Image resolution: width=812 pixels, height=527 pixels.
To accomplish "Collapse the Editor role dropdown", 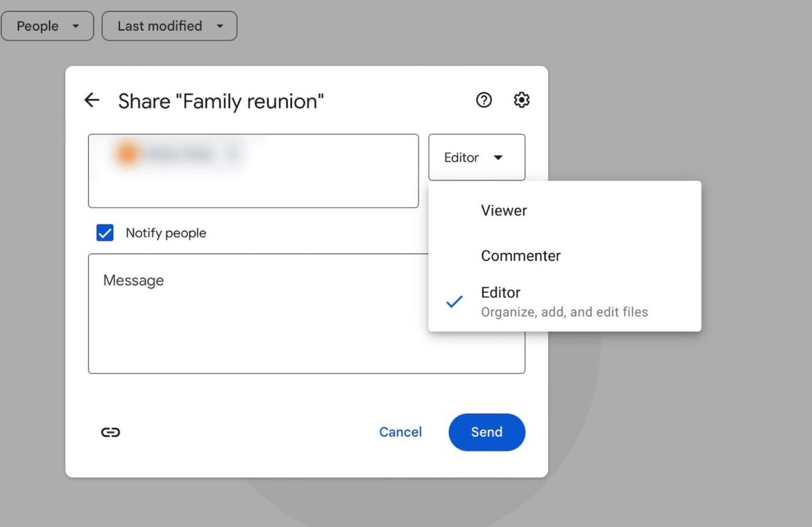I will (476, 157).
